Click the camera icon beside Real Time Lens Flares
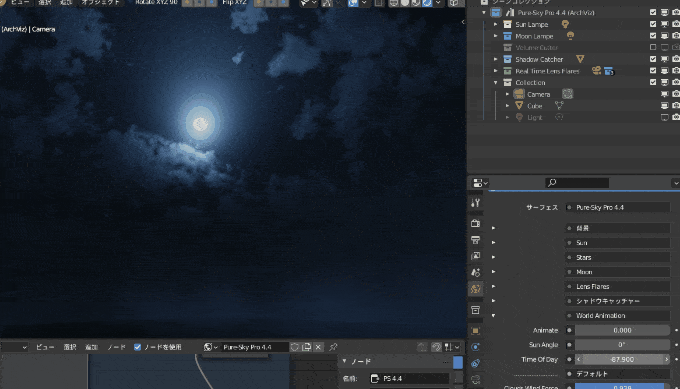This screenshot has width=680, height=389. pyautogui.click(x=596, y=71)
